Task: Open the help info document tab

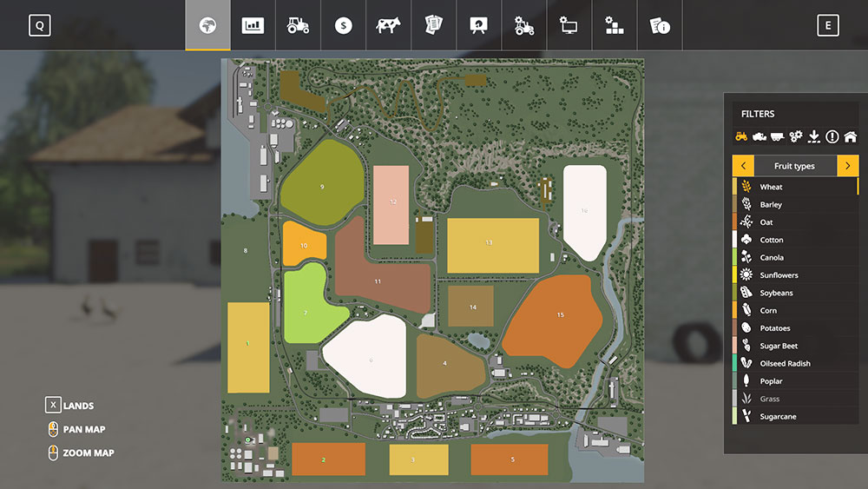Action: pyautogui.click(x=660, y=25)
